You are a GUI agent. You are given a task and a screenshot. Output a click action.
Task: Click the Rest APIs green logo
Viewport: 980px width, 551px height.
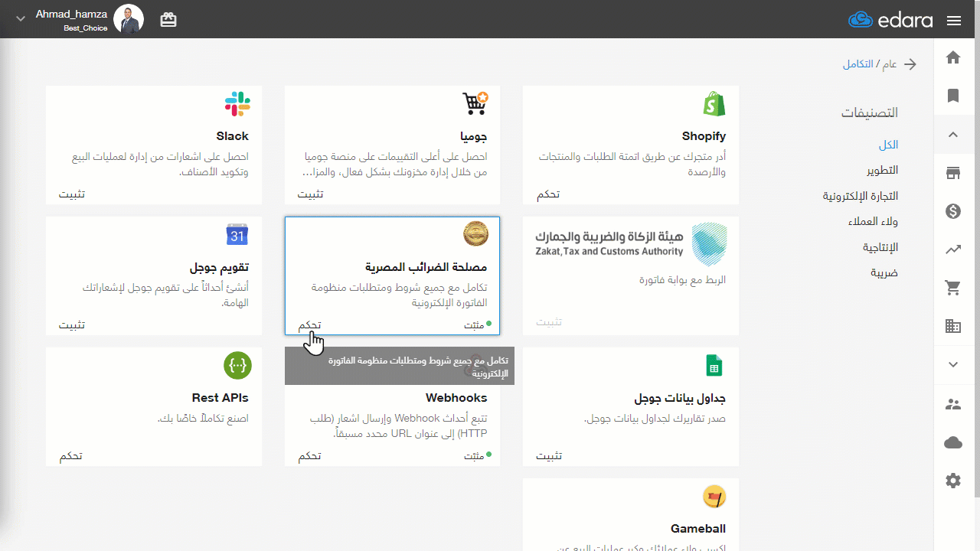coord(237,366)
